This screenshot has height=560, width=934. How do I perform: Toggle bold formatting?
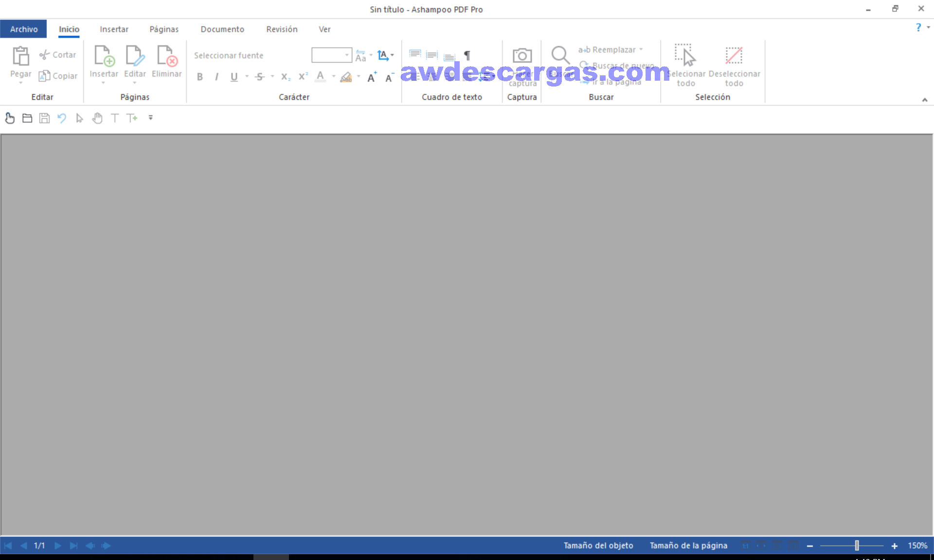(x=200, y=77)
